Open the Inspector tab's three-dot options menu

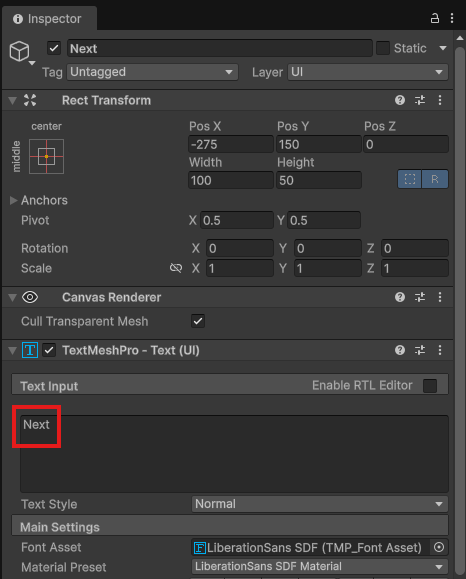(452, 18)
